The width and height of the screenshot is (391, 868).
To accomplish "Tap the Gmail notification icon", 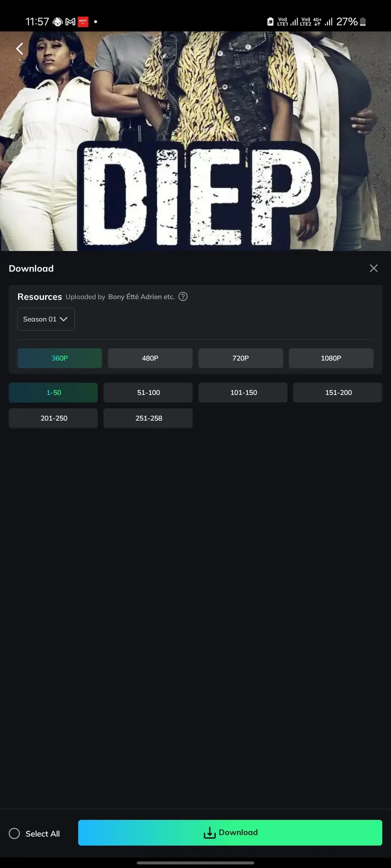I will 70,22.
